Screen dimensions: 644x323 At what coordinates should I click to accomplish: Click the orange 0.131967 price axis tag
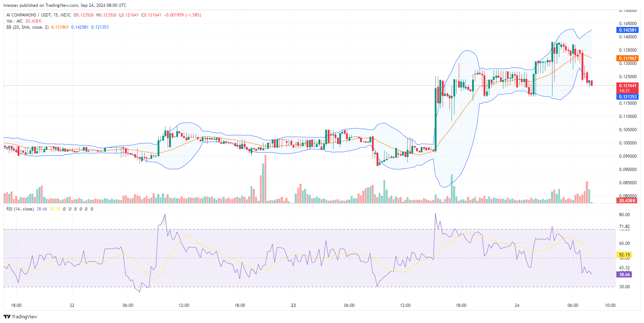pyautogui.click(x=627, y=58)
